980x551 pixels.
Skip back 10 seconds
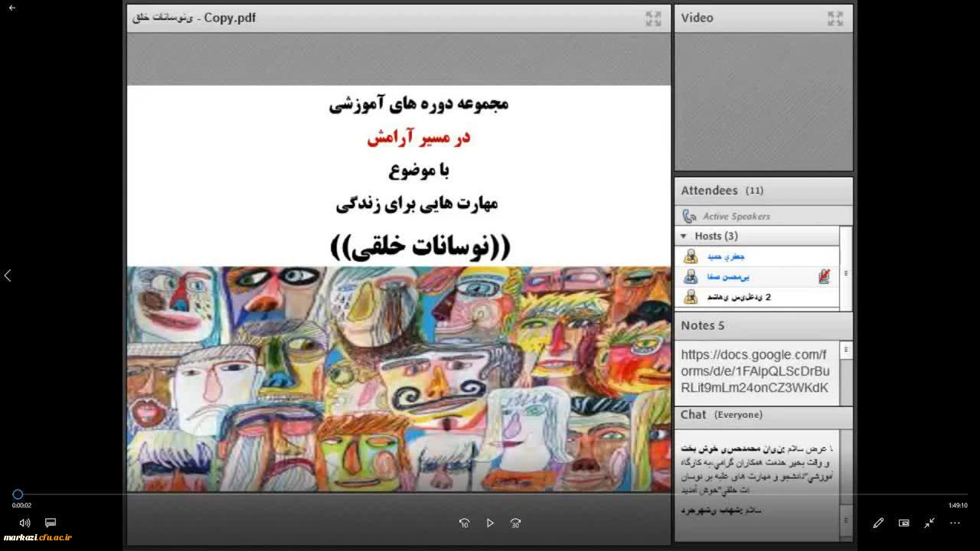tap(464, 523)
